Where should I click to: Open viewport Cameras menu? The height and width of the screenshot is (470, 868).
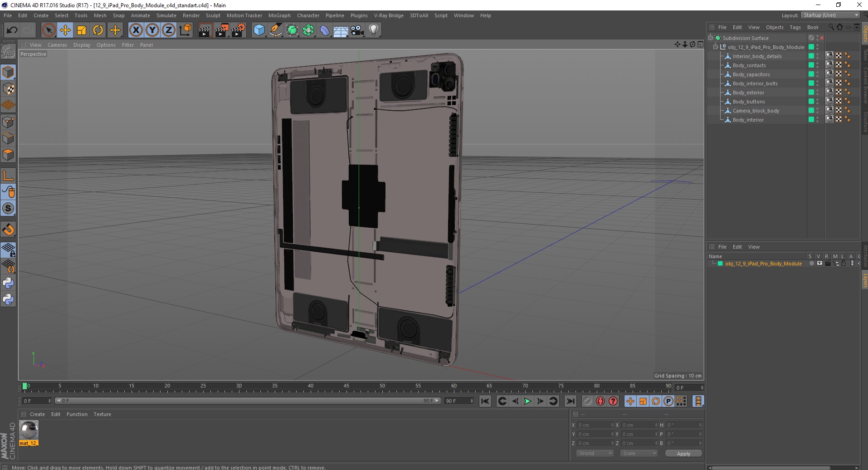click(x=57, y=45)
